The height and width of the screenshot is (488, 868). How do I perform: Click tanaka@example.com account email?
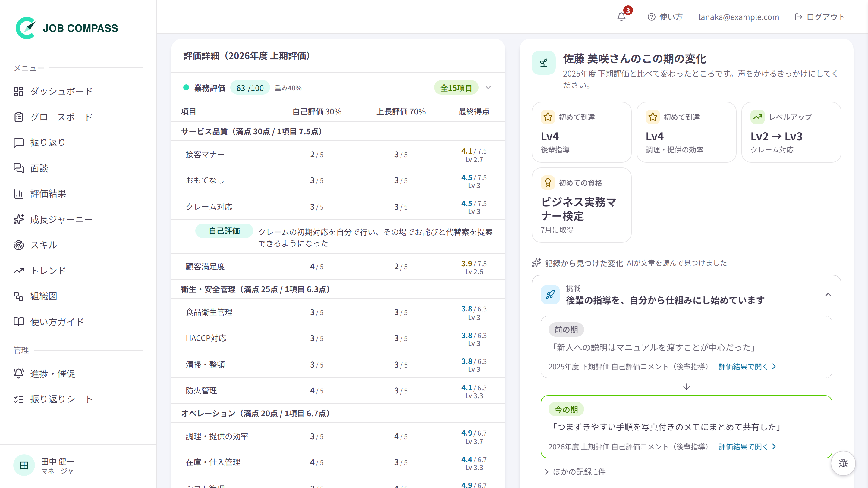click(738, 17)
